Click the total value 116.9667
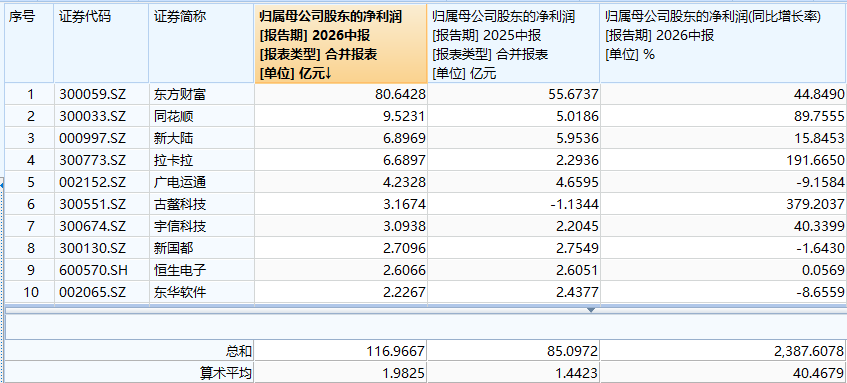Screen dimensions: 847x383 click(340, 352)
